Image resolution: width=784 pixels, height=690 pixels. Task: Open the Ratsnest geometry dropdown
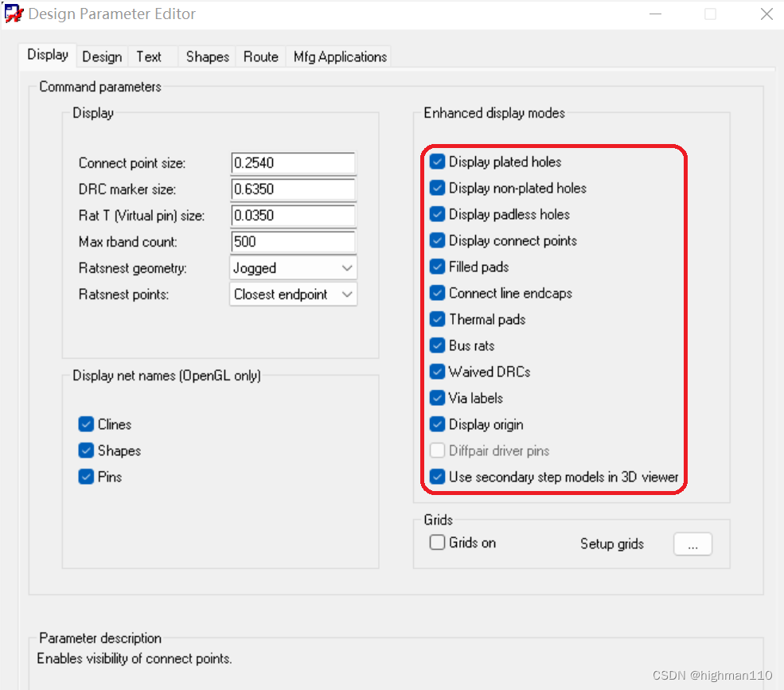point(293,268)
